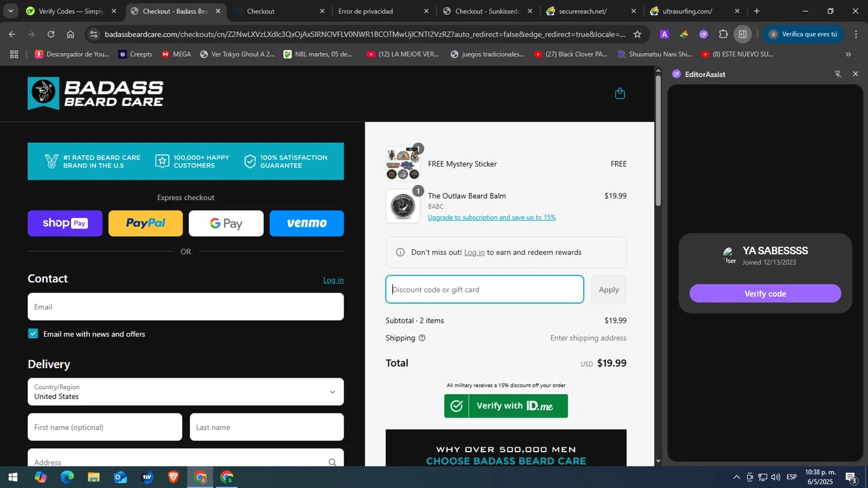868x488 pixels.
Task: Pay with PayPal button
Action: point(145,223)
